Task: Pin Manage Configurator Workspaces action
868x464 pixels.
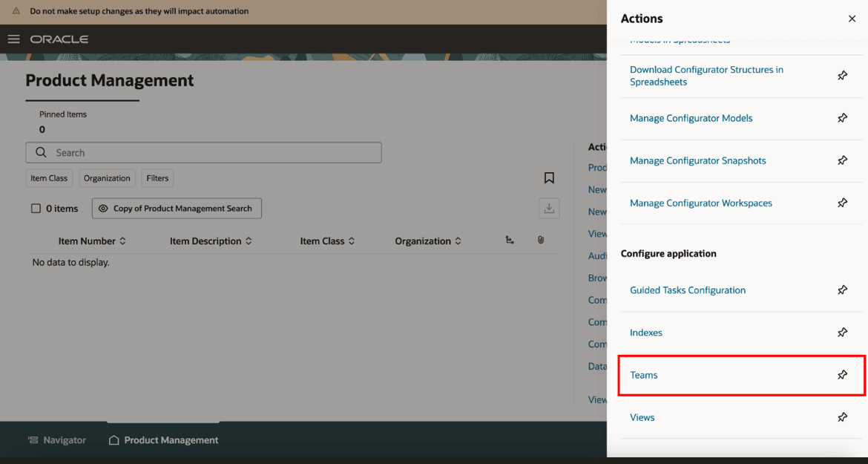Action: click(x=843, y=203)
